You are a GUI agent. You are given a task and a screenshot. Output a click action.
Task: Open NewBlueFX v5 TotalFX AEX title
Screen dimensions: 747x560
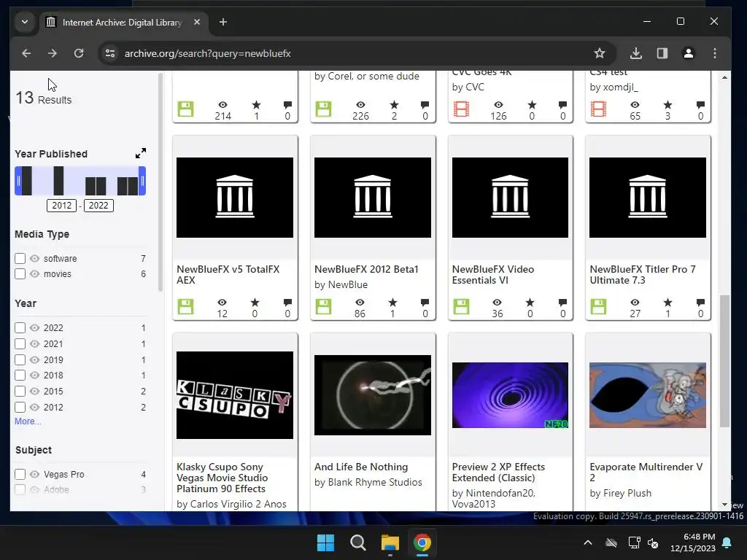tap(228, 275)
